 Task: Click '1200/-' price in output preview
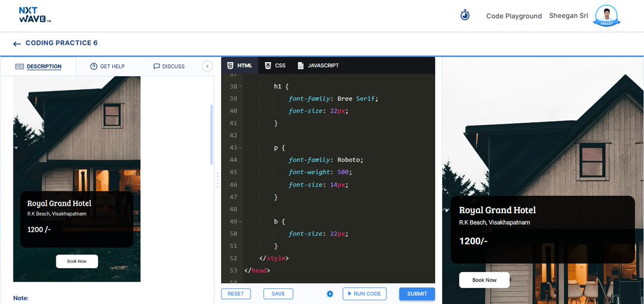[473, 241]
